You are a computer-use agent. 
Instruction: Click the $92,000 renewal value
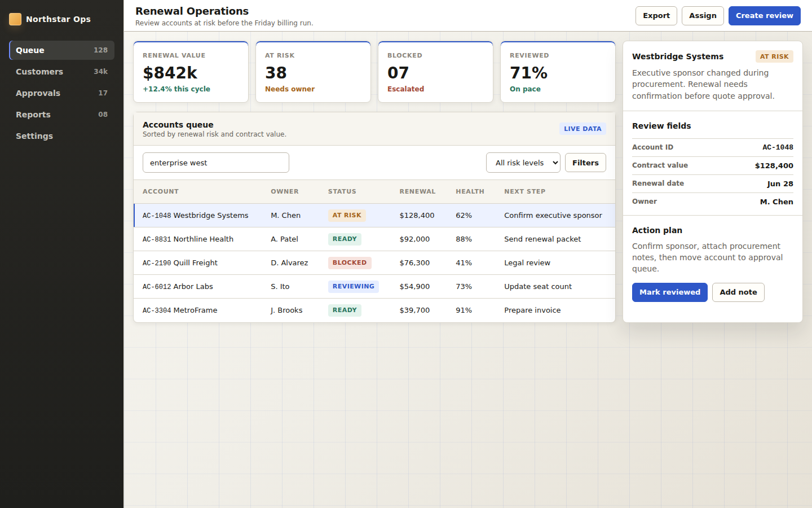414,239
